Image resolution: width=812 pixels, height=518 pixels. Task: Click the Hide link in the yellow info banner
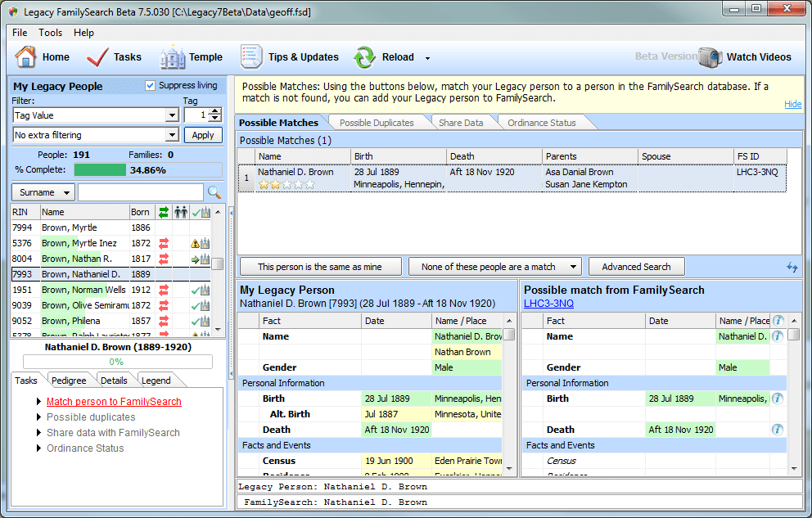[x=793, y=104]
